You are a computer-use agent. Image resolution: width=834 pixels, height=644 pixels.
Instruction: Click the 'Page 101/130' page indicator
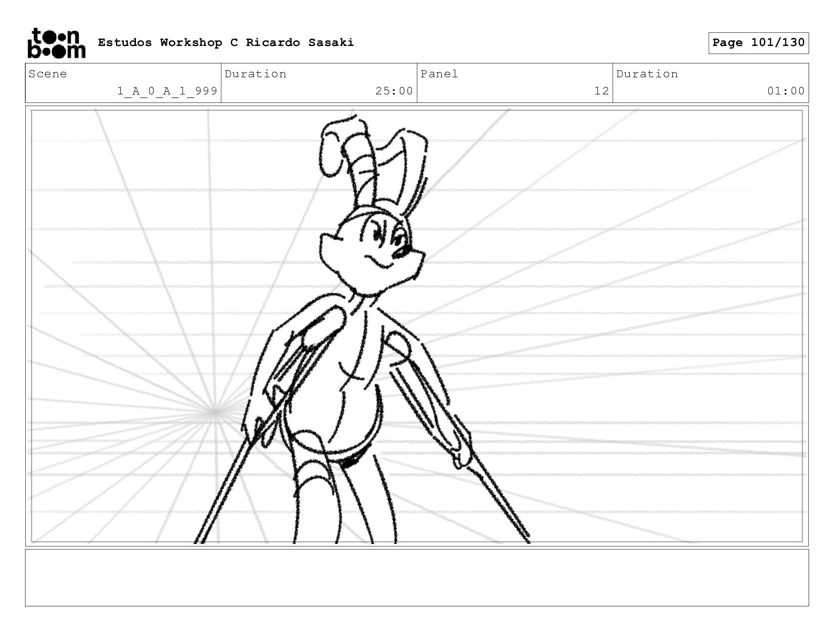click(x=758, y=43)
